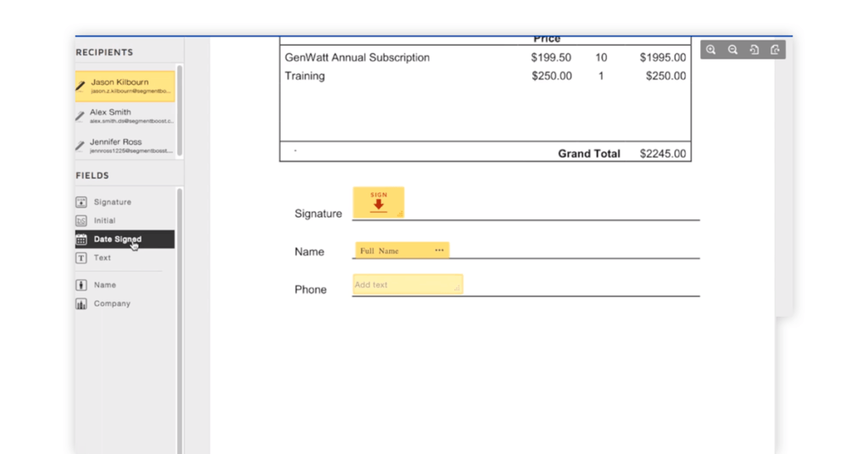The height and width of the screenshot is (454, 868).
Task: Click the recipients list scrollbar
Action: [x=180, y=112]
